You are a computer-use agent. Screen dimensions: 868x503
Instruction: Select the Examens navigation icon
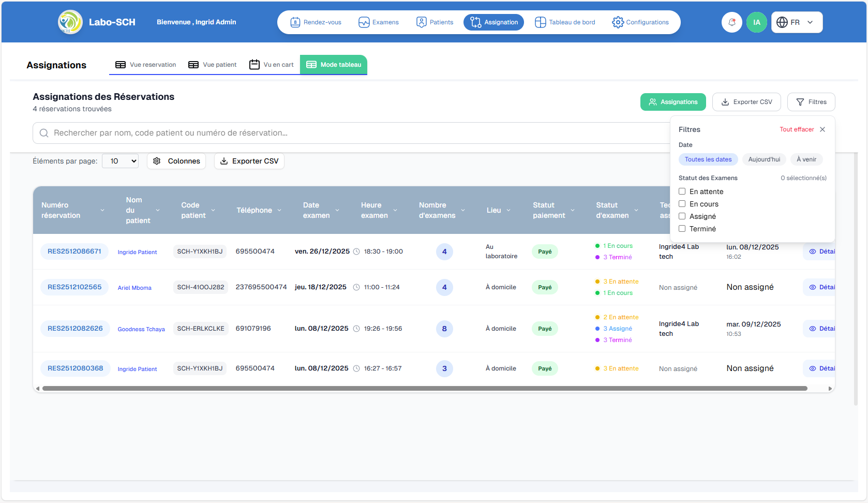pyautogui.click(x=363, y=22)
